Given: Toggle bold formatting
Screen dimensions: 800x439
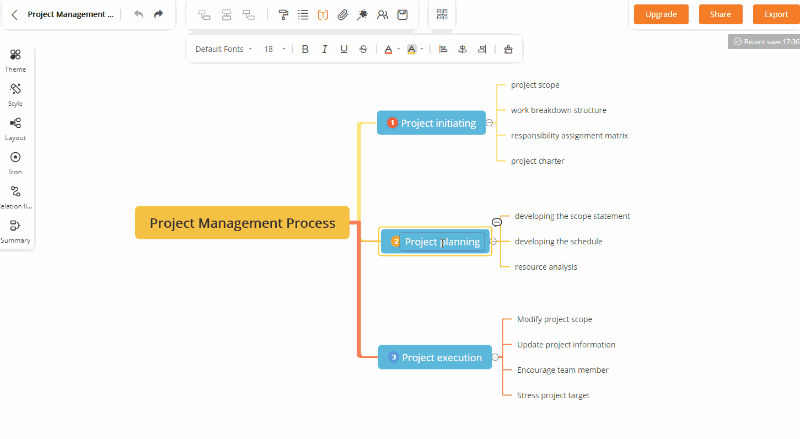Looking at the screenshot, I should click(305, 49).
